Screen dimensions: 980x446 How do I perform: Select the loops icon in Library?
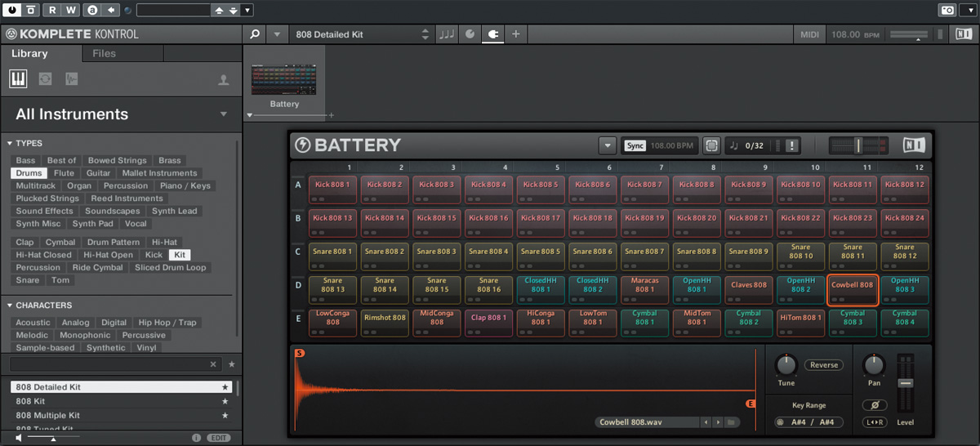45,79
